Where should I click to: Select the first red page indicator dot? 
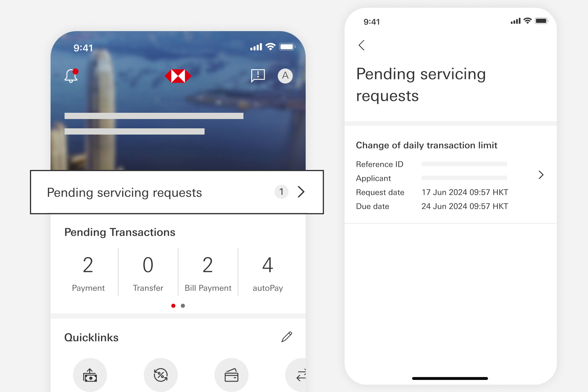[x=173, y=306]
